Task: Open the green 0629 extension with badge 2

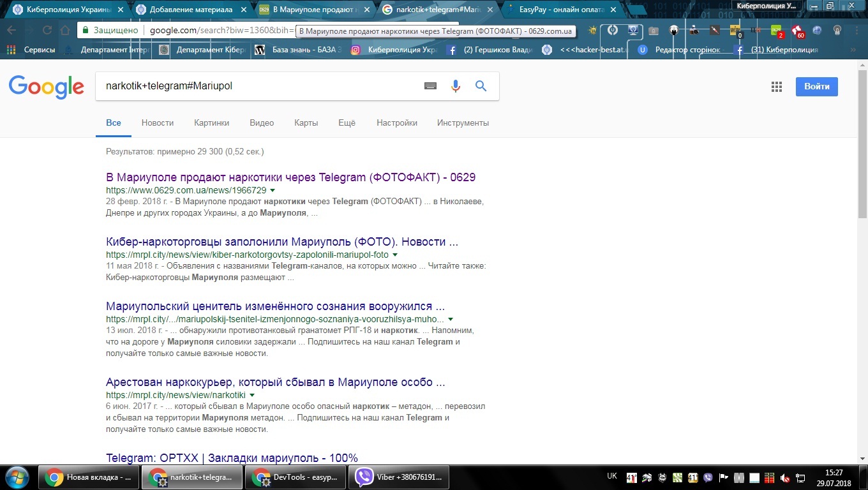Action: pos(777,31)
